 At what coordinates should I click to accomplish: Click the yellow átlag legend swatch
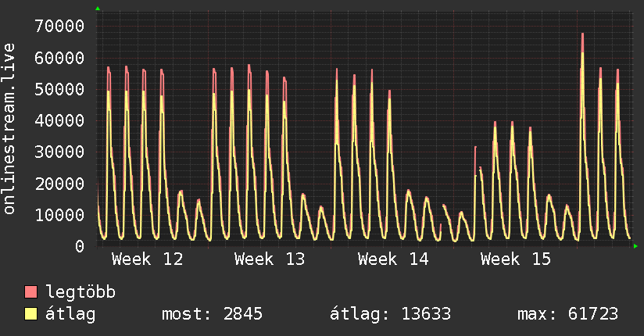click(x=30, y=313)
